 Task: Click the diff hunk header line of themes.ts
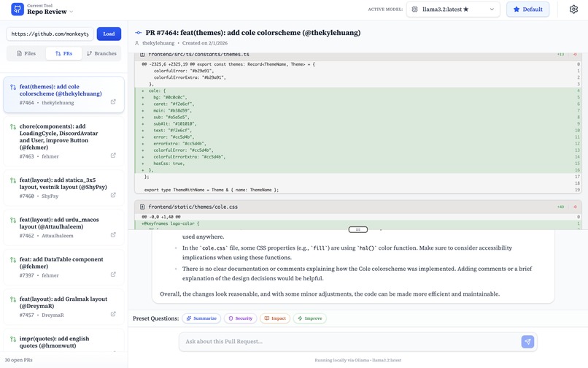click(357, 64)
